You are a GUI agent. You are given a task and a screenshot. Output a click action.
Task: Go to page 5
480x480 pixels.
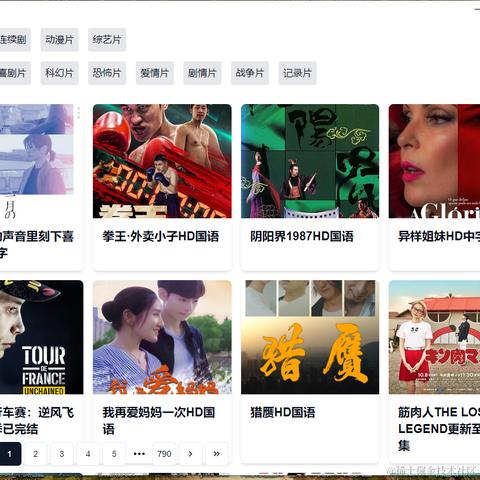pyautogui.click(x=114, y=454)
